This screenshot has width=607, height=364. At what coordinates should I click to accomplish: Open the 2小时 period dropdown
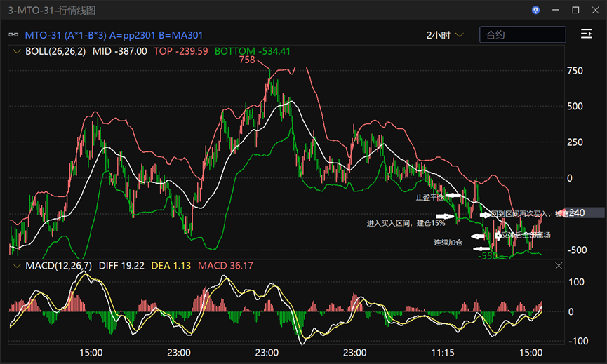(x=445, y=35)
